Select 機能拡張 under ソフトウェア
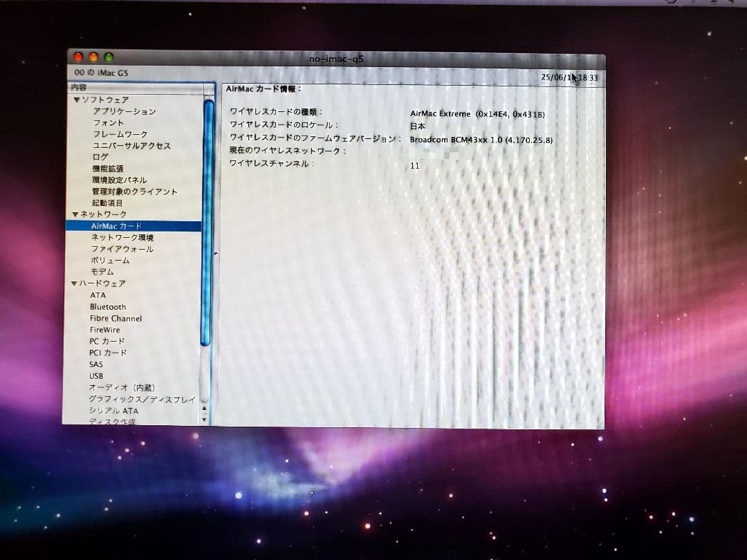The width and height of the screenshot is (747, 560). [x=109, y=169]
